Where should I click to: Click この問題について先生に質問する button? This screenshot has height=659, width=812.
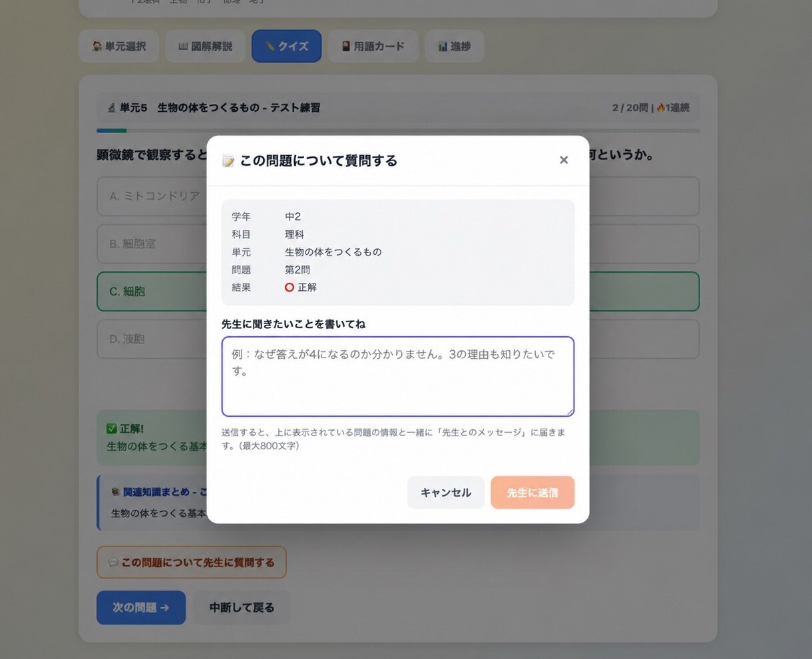coord(192,562)
